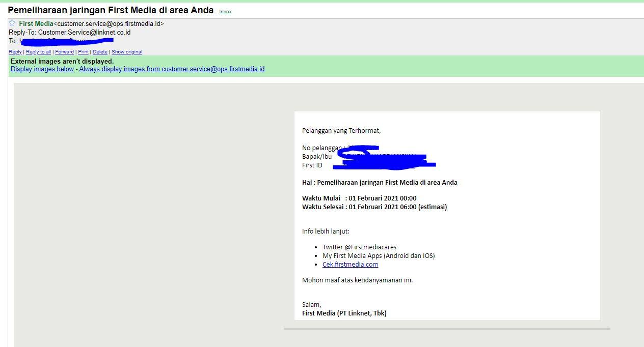Click Display images below
644x347 pixels.
click(42, 69)
